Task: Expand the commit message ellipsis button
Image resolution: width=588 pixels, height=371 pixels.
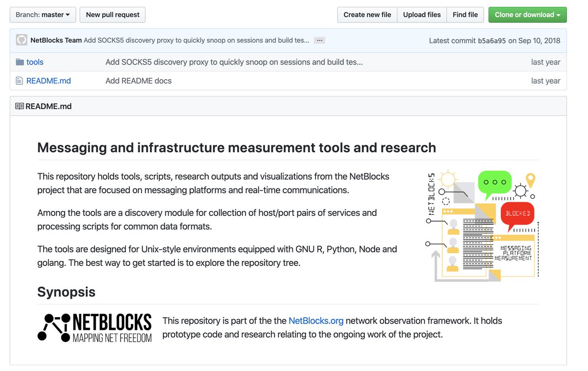Action: click(319, 40)
